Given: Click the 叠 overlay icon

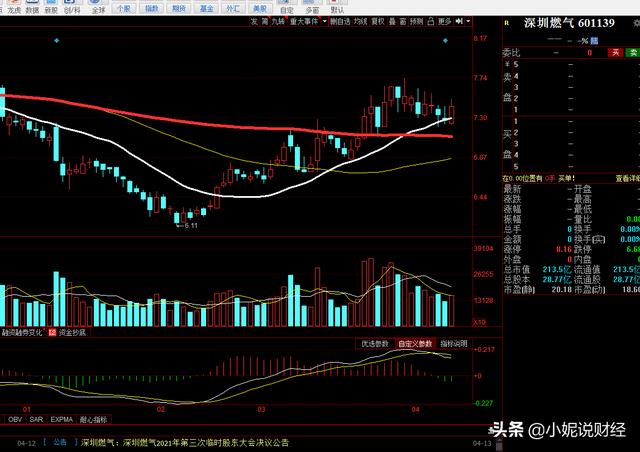Looking at the screenshot, I should click(x=392, y=21).
